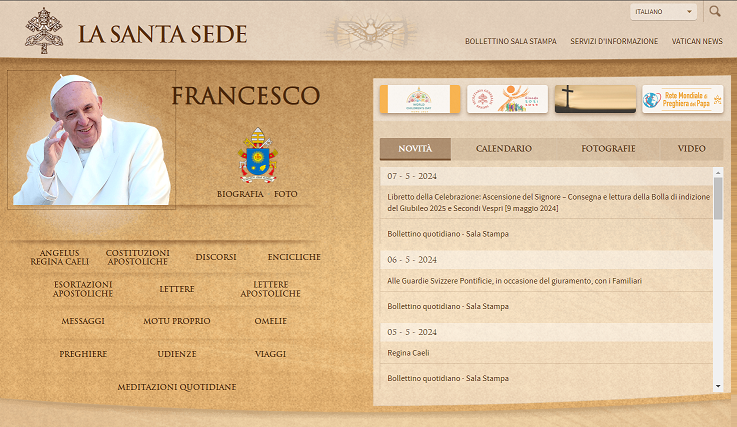
Task: Switch to the FOTOGRAFIE tab
Action: click(608, 149)
